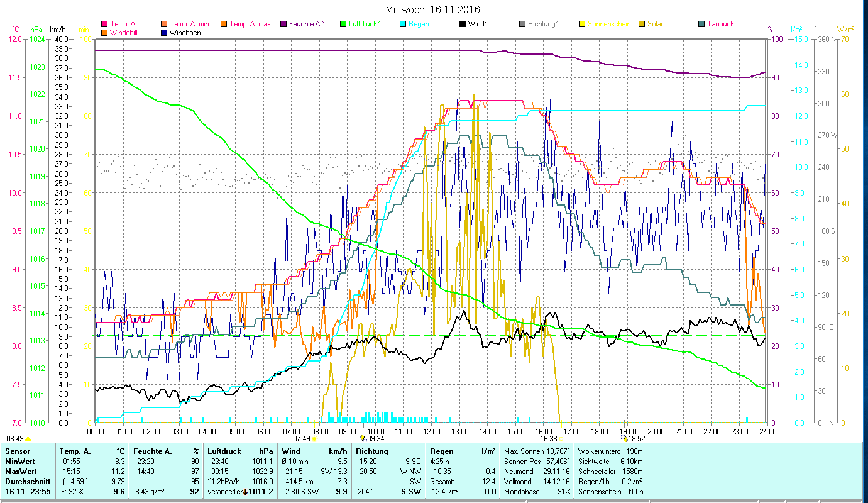Screen dimensions: 868x503
Task: Click the Taupunkt legend square
Action: (701, 25)
